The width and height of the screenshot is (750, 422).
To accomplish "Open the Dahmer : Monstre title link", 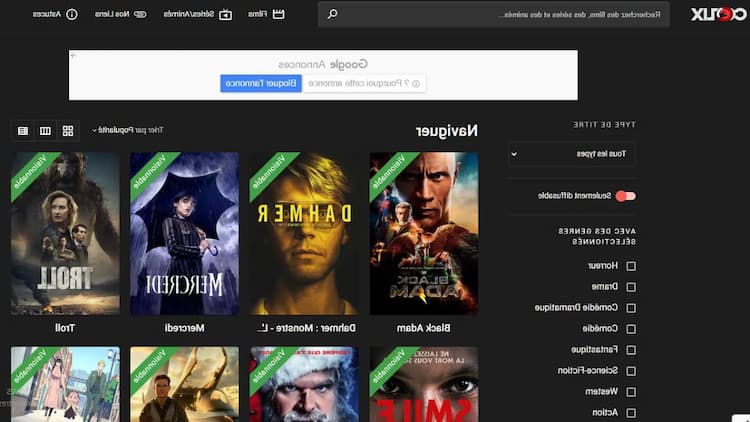I will click(306, 328).
